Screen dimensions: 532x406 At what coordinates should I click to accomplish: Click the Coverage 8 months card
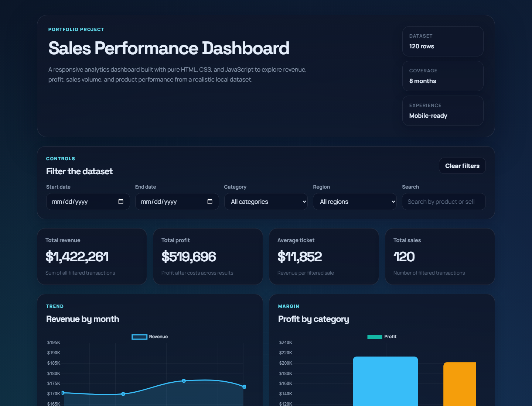coord(443,76)
